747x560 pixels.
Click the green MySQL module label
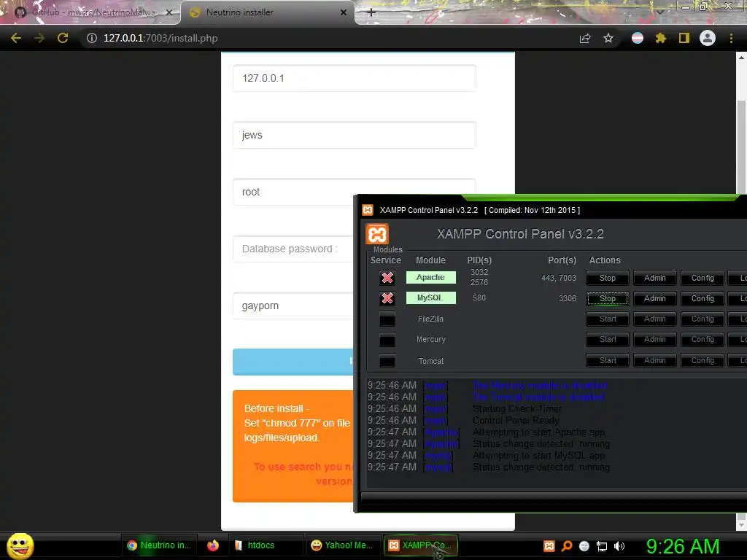pos(430,297)
